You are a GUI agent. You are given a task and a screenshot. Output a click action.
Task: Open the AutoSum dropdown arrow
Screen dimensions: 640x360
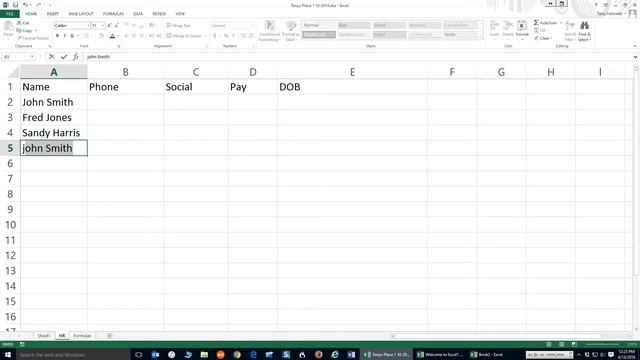point(560,23)
